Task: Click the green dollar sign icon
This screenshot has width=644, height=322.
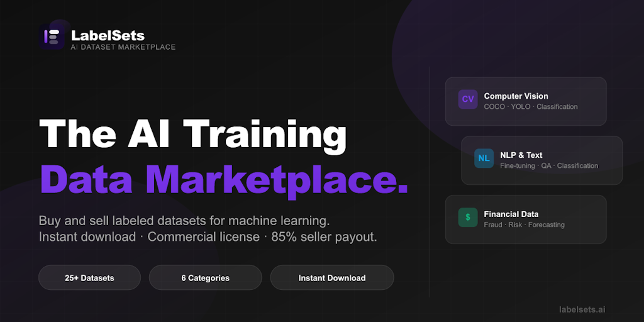Action: click(468, 217)
